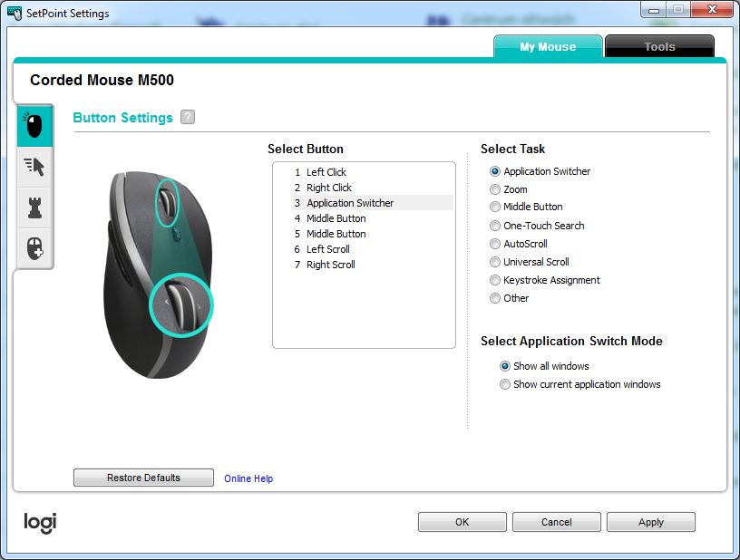Click the Button Settings help question mark
This screenshot has height=560, width=740.
188,117
